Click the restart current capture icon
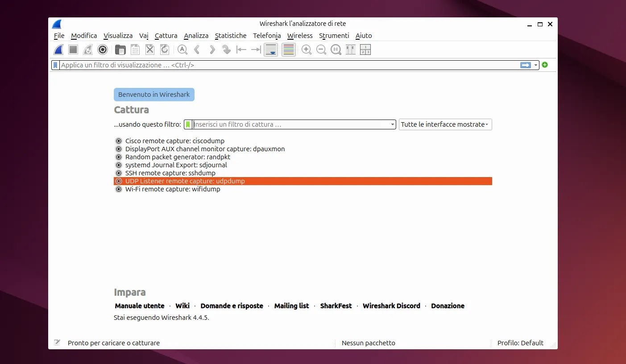 88,50
